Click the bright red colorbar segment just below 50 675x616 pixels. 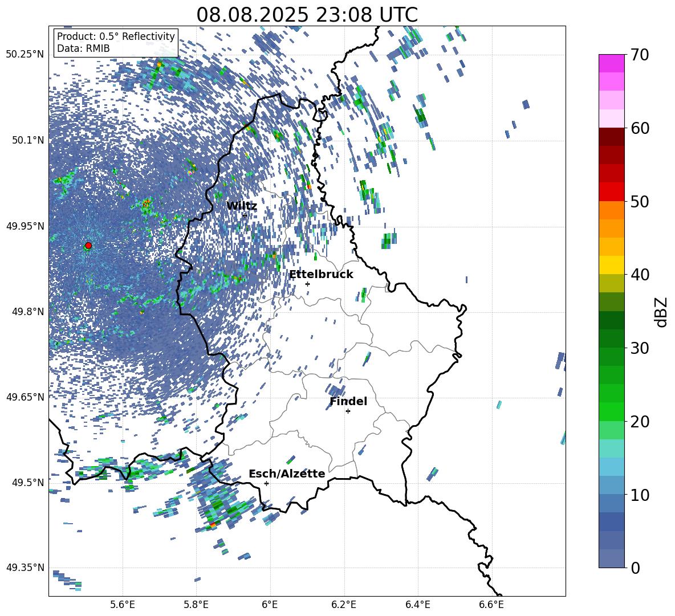(611, 192)
